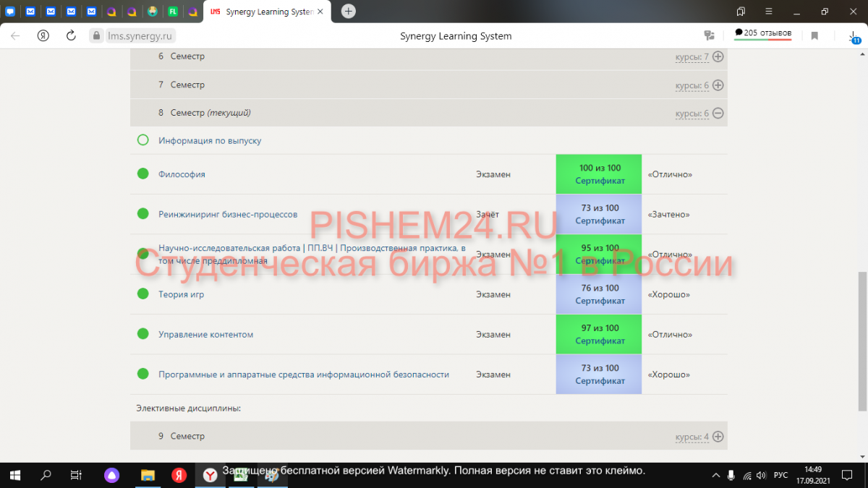Open the Управление контентом course link
Viewport: 868px width, 488px height.
(205, 335)
